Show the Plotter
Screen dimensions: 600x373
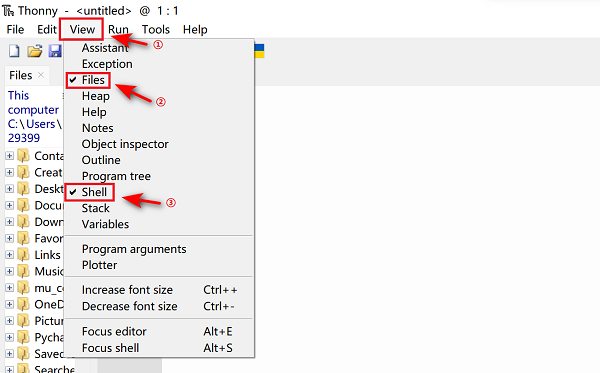point(99,265)
